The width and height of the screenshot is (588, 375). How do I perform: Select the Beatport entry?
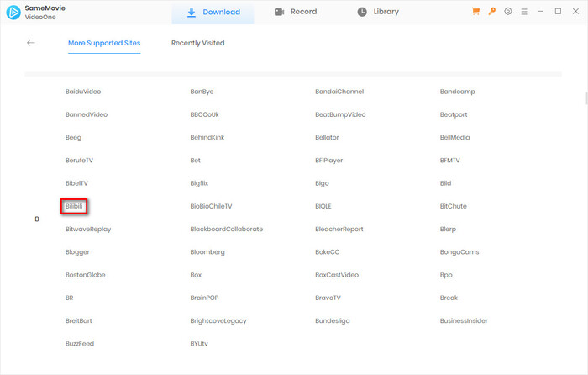click(x=454, y=114)
